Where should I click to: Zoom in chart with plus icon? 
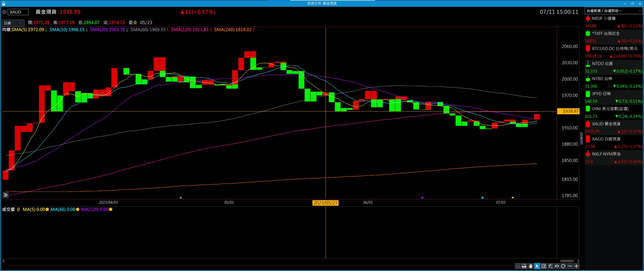(576, 266)
